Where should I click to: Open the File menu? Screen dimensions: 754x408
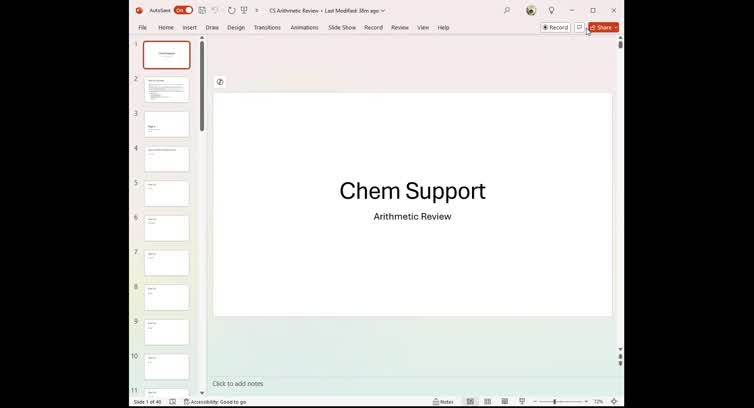pos(143,27)
